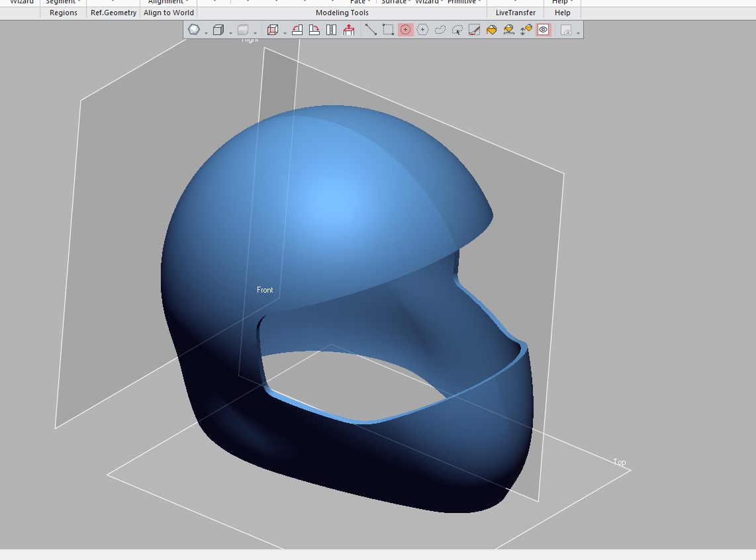Screen dimensions: 756x560
Task: Rotate view counterclockwise using the toolbar icon
Action: coord(297,30)
